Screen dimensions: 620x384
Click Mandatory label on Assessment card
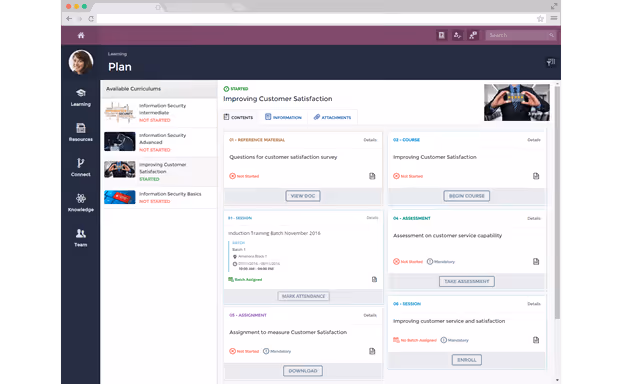(x=441, y=261)
